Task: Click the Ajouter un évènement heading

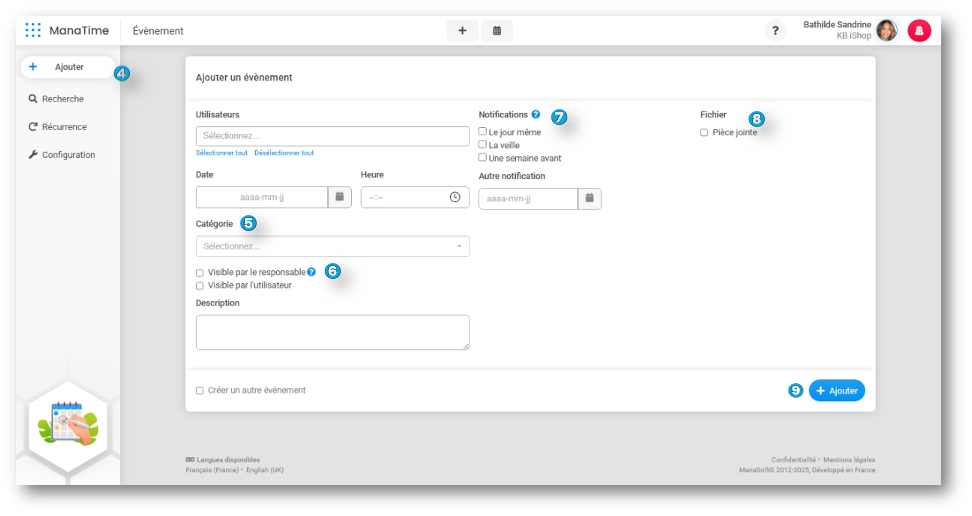Action: [x=244, y=78]
